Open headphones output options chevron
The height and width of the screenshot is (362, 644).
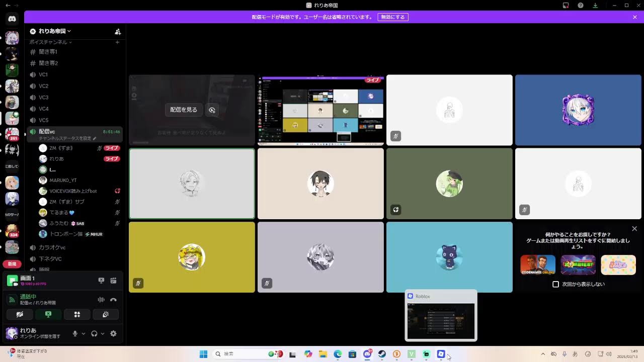click(103, 333)
